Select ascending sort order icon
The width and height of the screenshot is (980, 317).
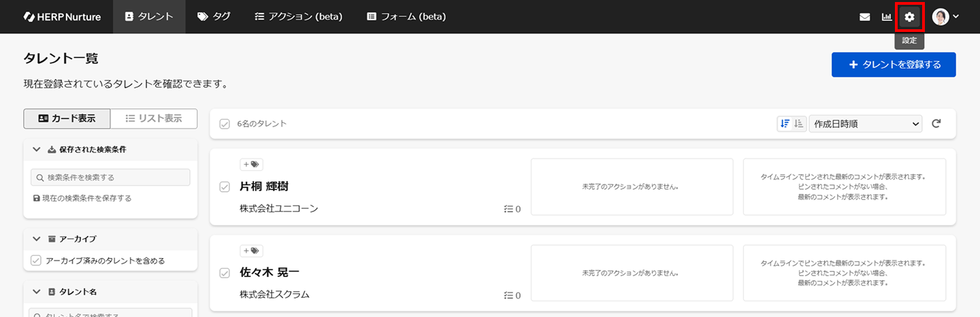point(799,124)
